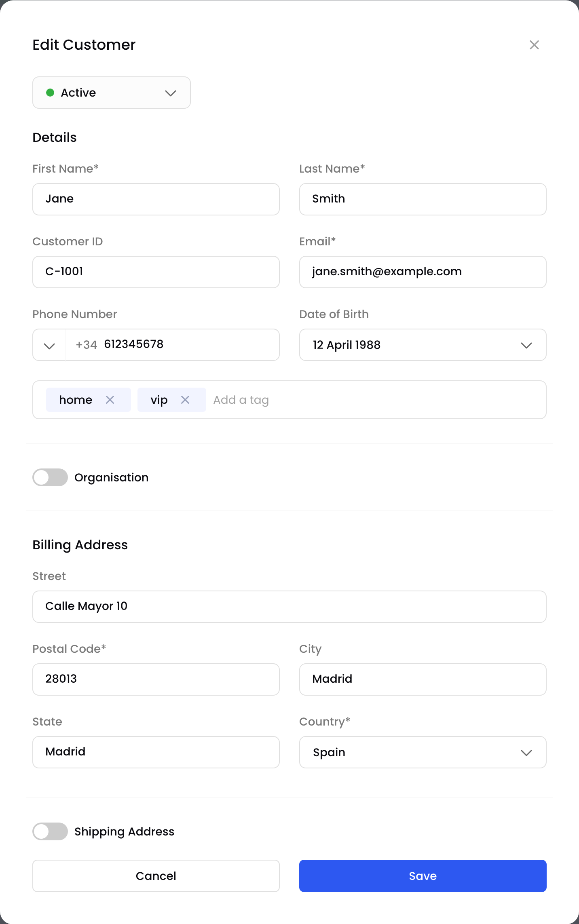
Task: Click the green Active status dot
Action: (x=50, y=93)
